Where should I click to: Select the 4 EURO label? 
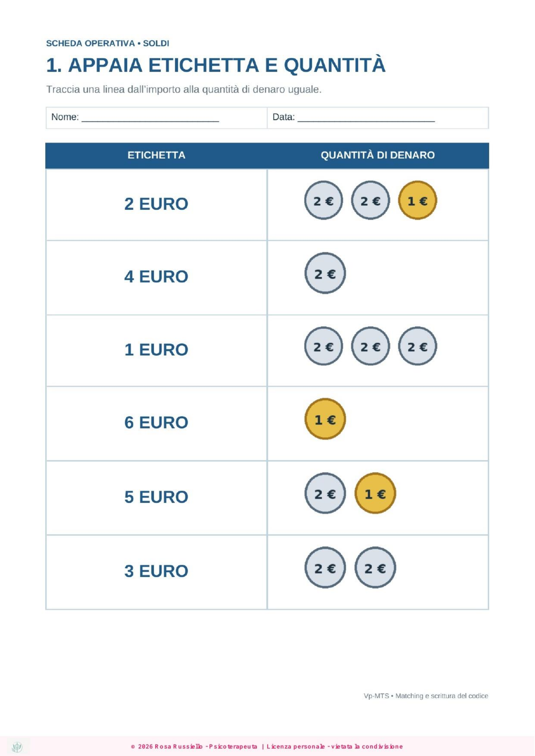click(x=156, y=276)
